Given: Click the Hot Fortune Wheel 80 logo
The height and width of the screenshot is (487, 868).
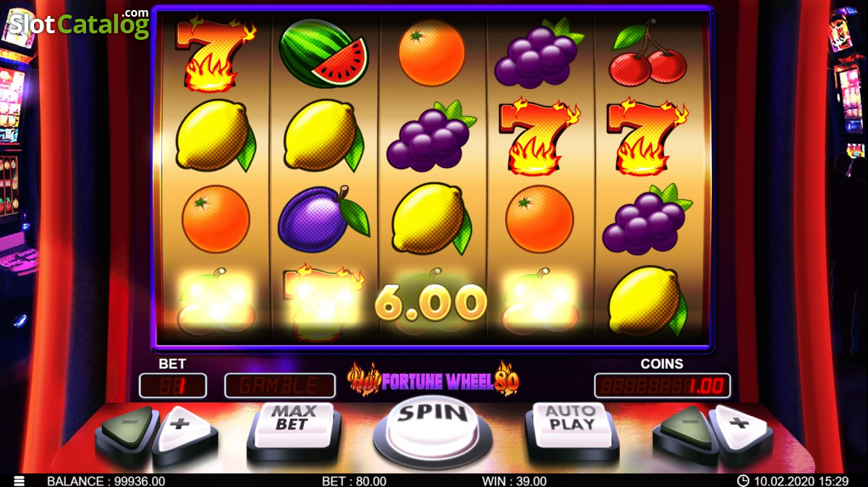Looking at the screenshot, I should coord(433,378).
